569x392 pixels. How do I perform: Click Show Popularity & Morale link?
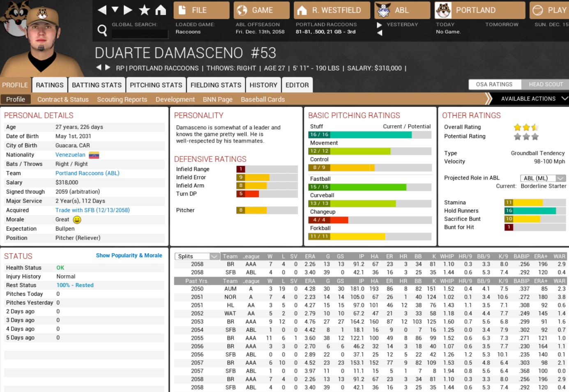click(129, 256)
